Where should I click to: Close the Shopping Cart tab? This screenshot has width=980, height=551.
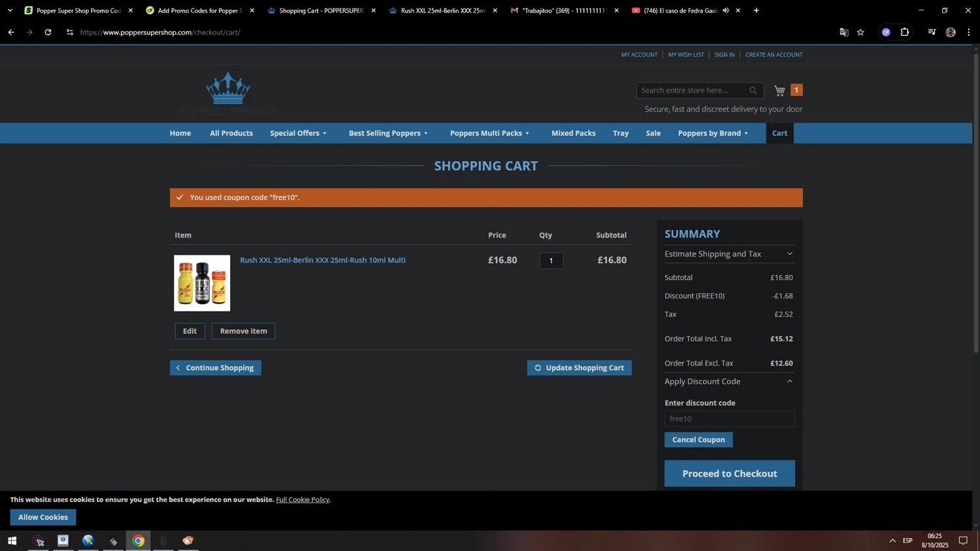pyautogui.click(x=374, y=10)
